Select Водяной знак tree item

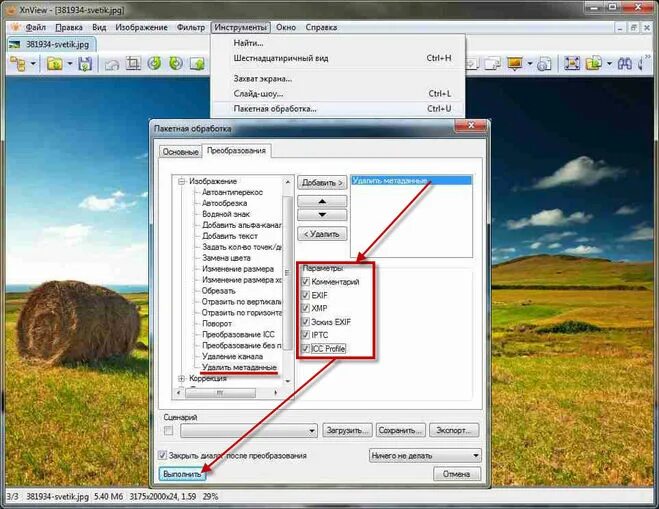(x=226, y=214)
